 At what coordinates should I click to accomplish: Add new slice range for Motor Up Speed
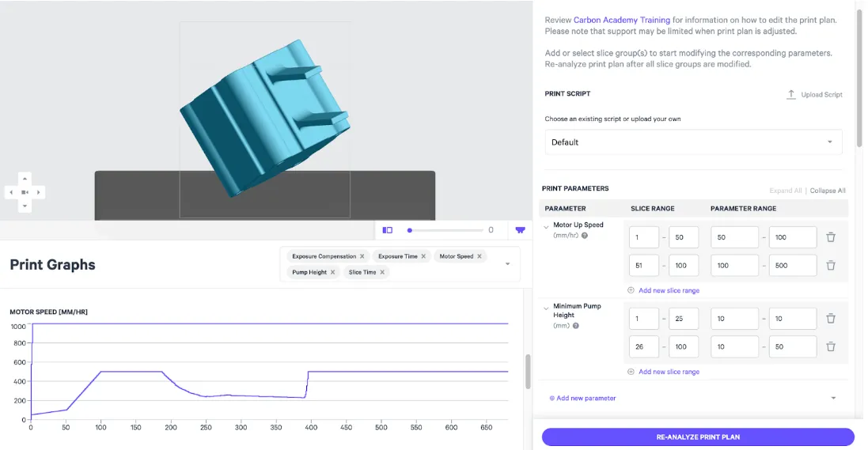click(x=663, y=290)
